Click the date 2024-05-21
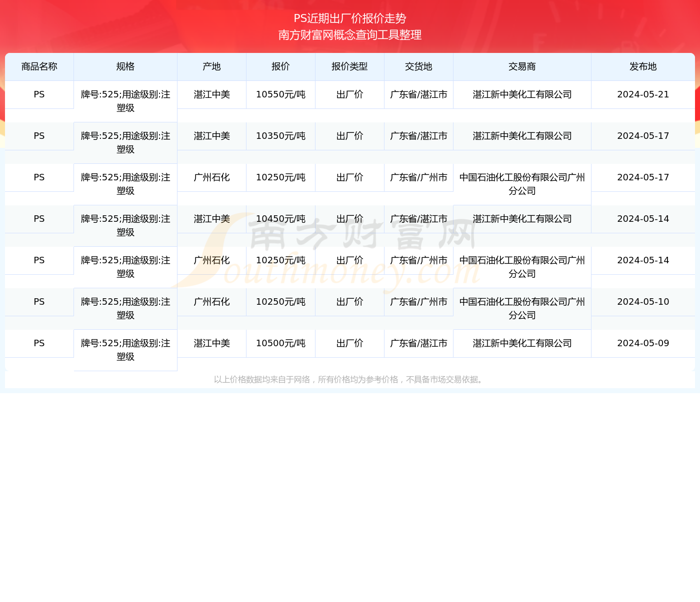 (x=643, y=94)
